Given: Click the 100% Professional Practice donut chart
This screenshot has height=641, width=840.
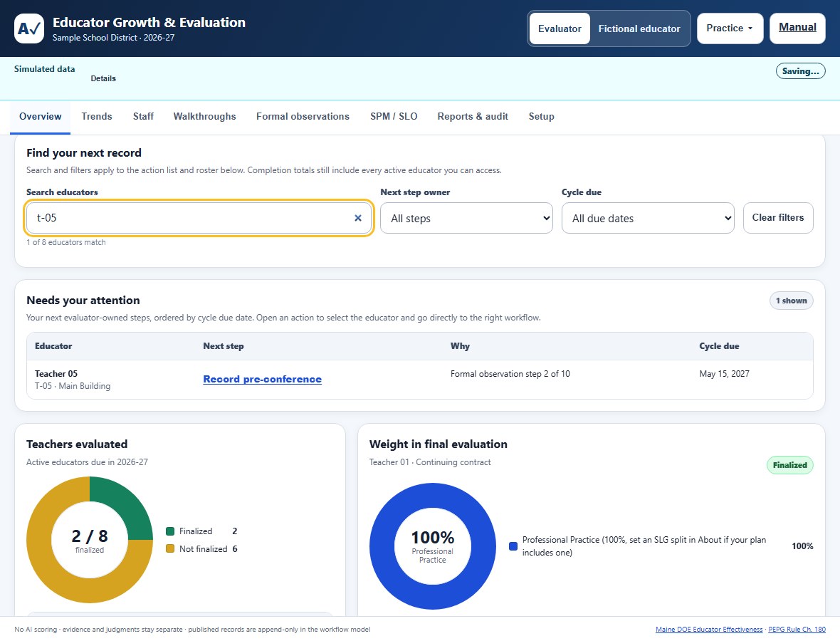Looking at the screenshot, I should coord(432,546).
